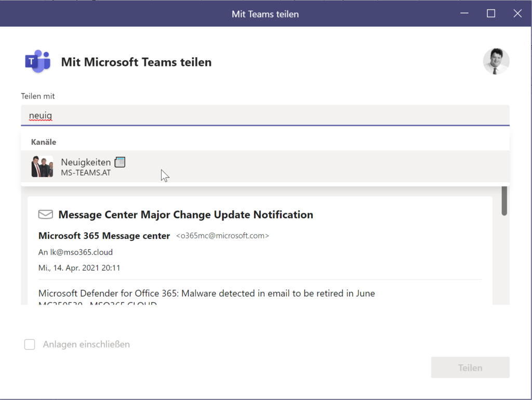This screenshot has height=400, width=532.
Task: Click the Teilen button
Action: pos(470,367)
